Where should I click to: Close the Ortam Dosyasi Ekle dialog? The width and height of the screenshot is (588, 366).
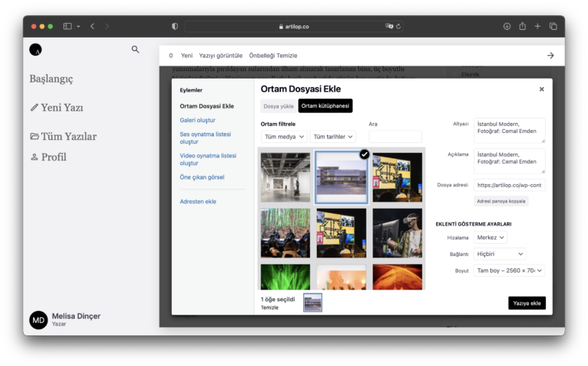[x=541, y=89]
